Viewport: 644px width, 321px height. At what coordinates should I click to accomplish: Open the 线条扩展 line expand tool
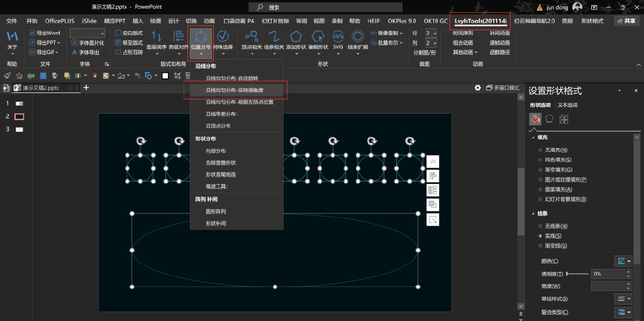point(357,41)
